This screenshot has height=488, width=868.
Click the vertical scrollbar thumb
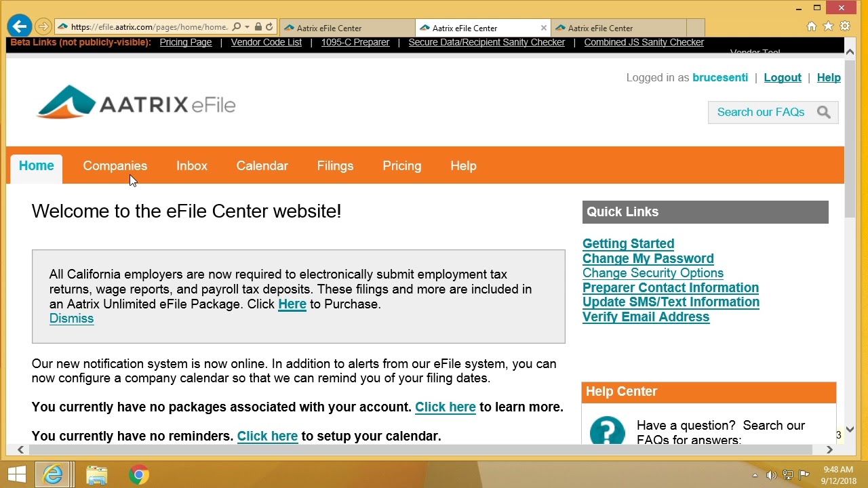[x=850, y=138]
